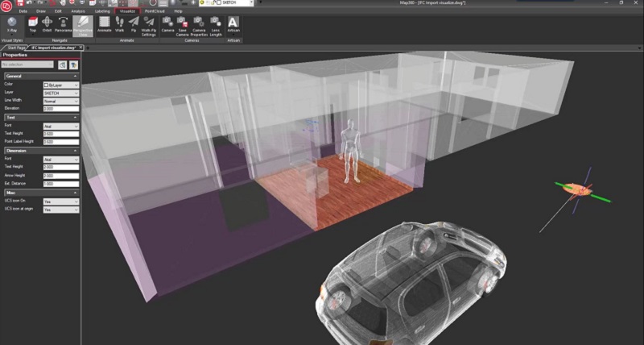Collapse the General properties section

[76, 75]
